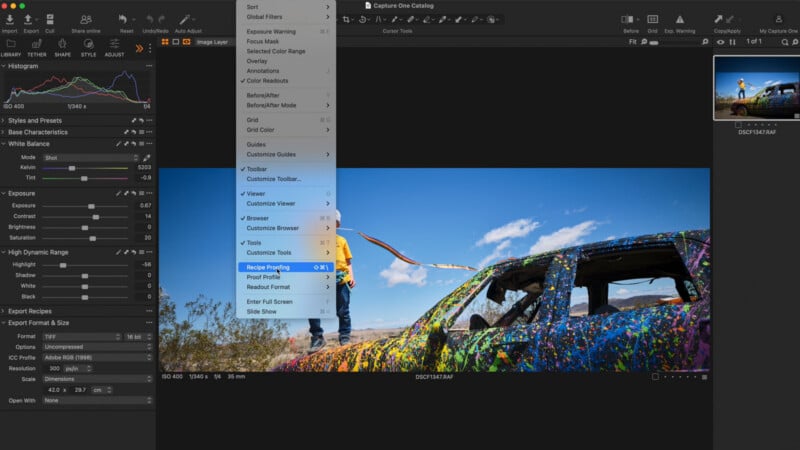Click the Auto Adjust wand icon
Viewport: 800px width, 450px height.
pos(184,19)
